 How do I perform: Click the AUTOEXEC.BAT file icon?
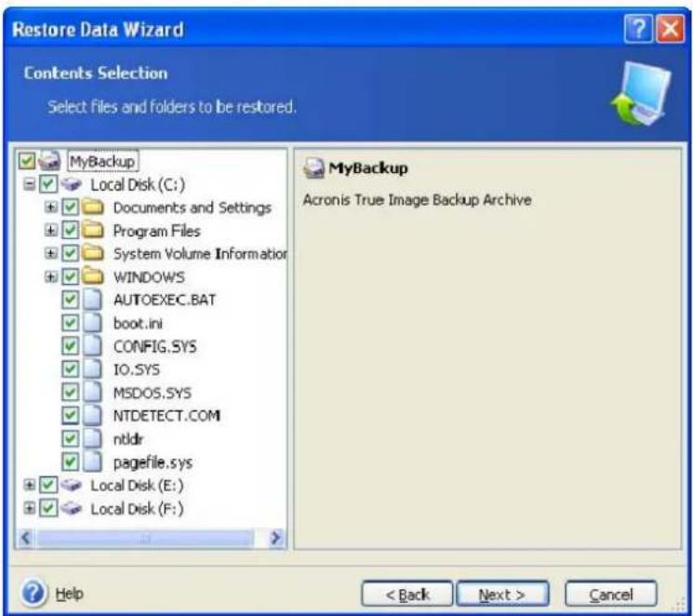pos(92,300)
